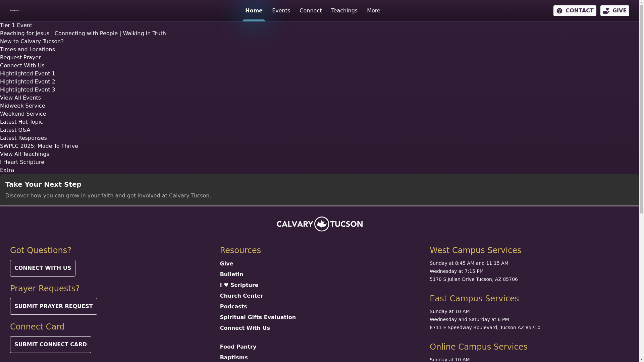Viewport: 644px width, 362px height.
Task: Open I ♥ Scripture resource link
Action: click(x=239, y=285)
